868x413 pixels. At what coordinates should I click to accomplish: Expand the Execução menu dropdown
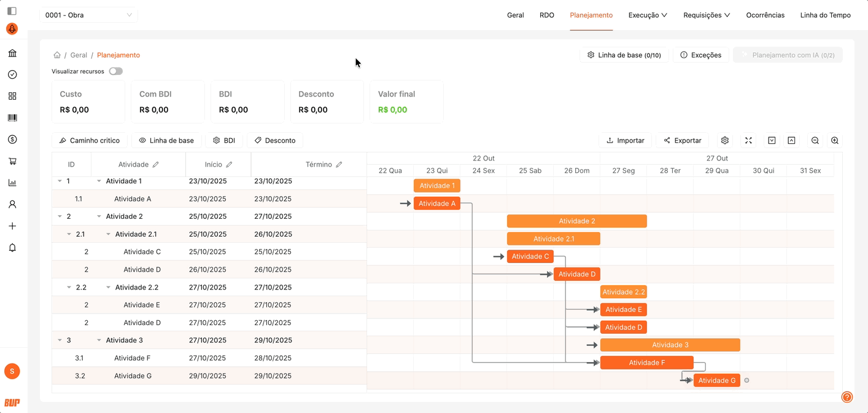647,15
